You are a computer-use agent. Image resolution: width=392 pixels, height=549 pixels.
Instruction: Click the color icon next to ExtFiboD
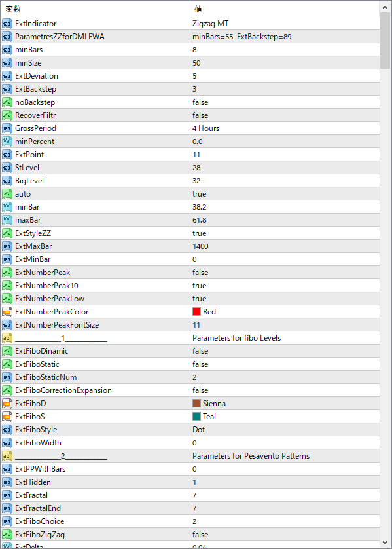[7, 404]
